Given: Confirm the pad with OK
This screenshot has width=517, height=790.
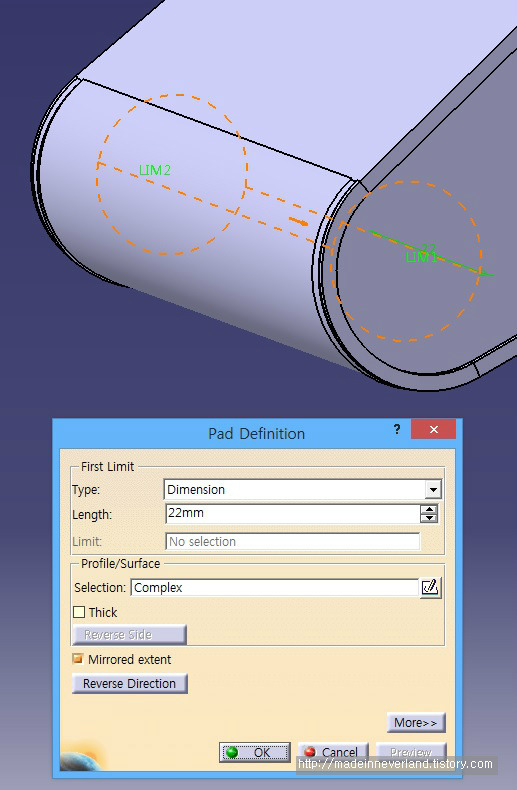Looking at the screenshot, I should click(254, 752).
